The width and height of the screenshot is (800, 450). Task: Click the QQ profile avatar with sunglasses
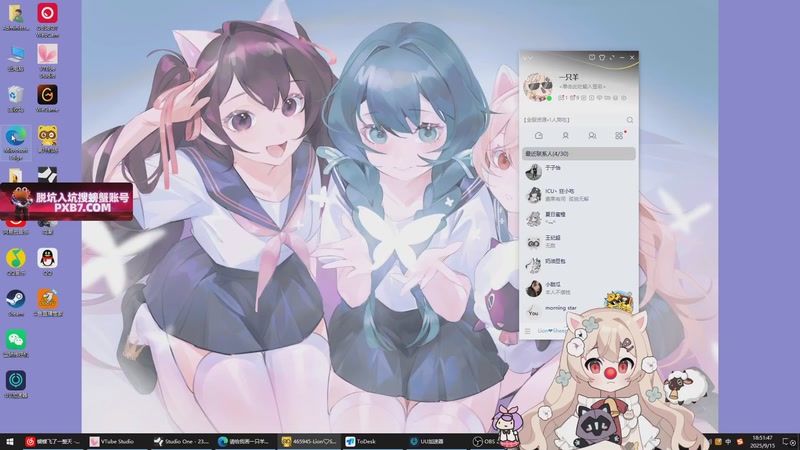[x=538, y=87]
